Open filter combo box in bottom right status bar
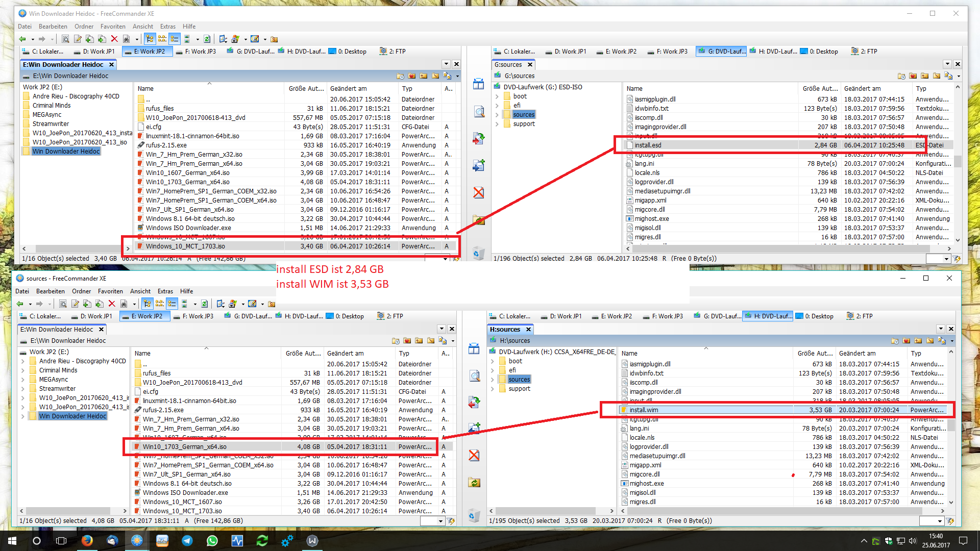 [x=931, y=521]
